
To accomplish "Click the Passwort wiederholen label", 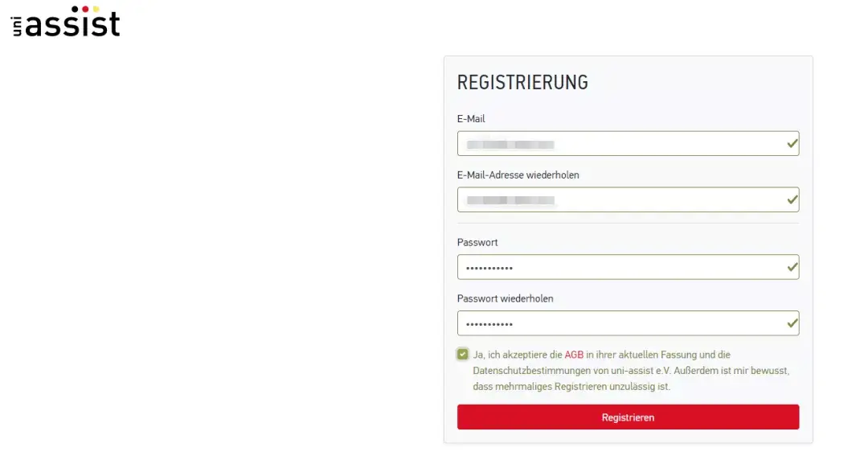I will tap(505, 298).
